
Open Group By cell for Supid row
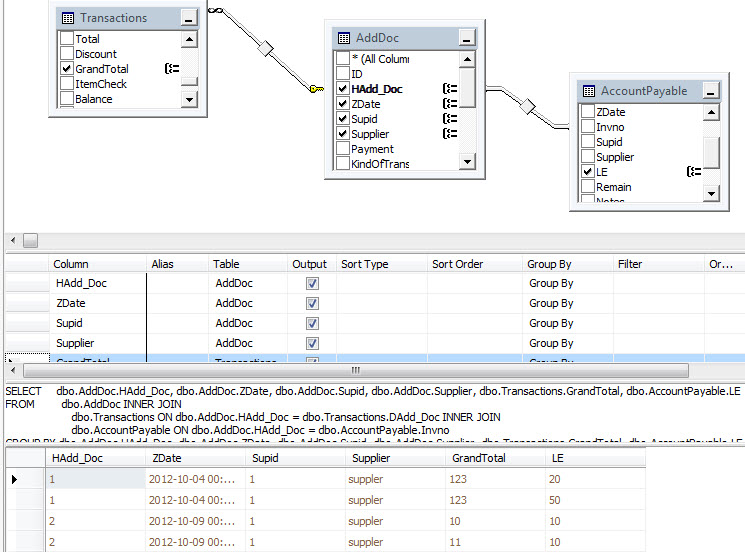tap(568, 323)
